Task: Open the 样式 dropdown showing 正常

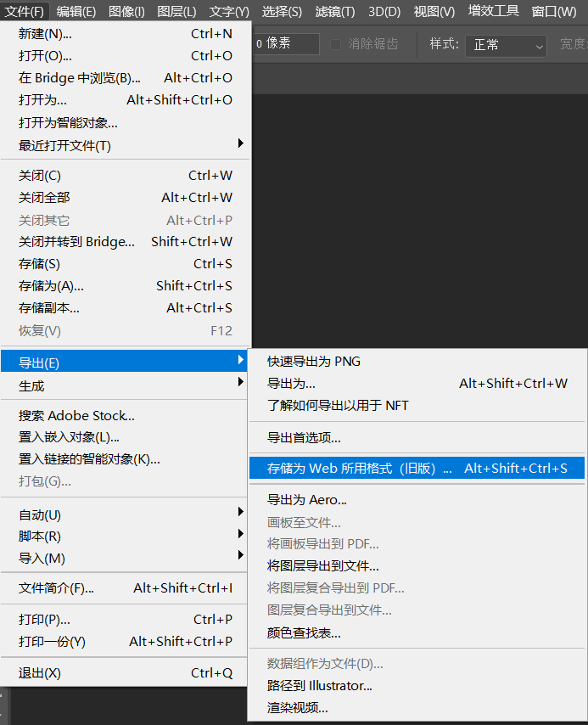Action: [506, 45]
